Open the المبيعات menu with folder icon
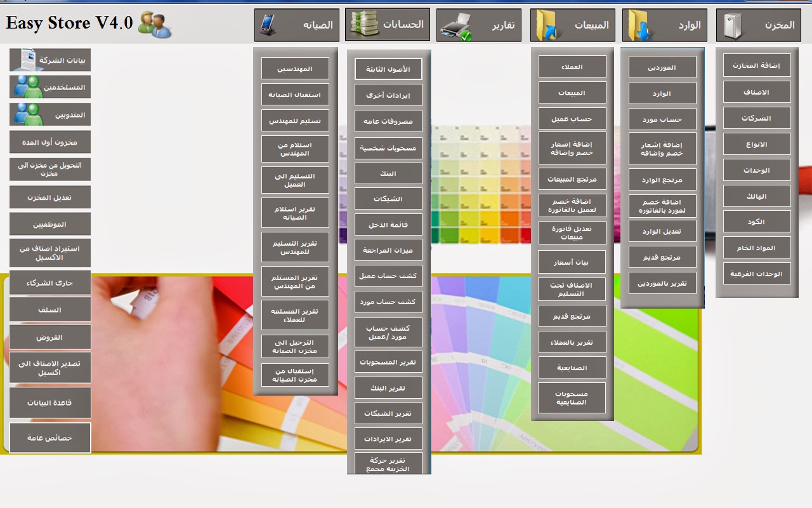The image size is (812, 508). pos(572,25)
